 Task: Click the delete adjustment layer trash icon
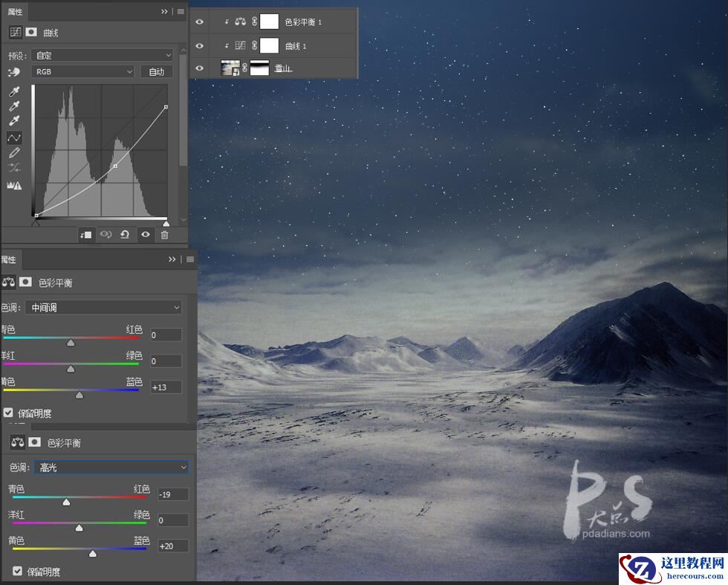165,234
